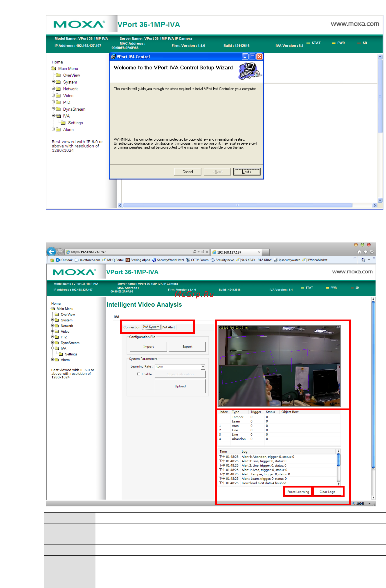
Task: Click the Home link in the upper page
Action: click(x=57, y=62)
